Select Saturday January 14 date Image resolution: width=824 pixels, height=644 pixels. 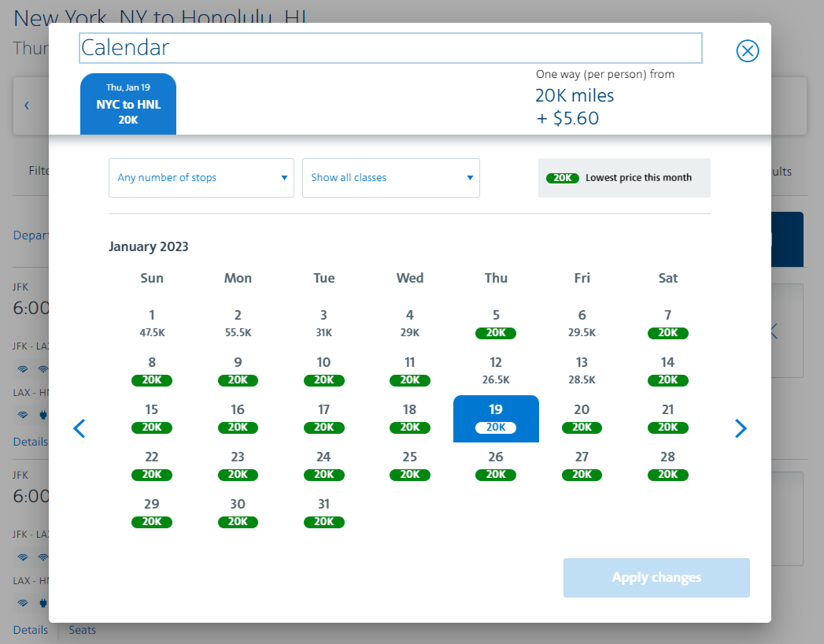[x=668, y=371]
